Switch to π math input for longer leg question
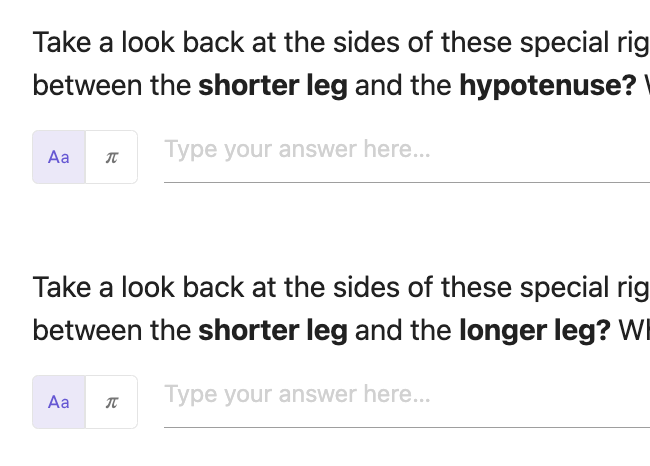Viewport: 650px width, 466px height. pos(112,402)
